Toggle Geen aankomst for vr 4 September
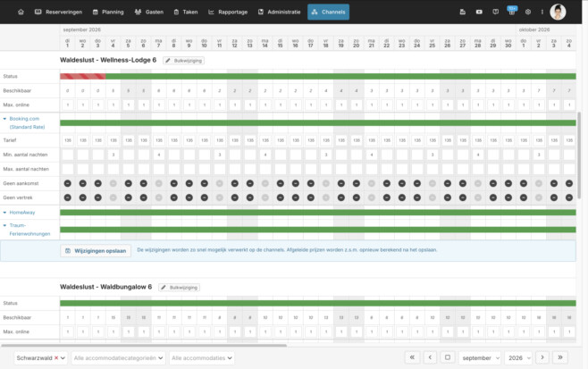The height and width of the screenshot is (369, 588). [113, 183]
